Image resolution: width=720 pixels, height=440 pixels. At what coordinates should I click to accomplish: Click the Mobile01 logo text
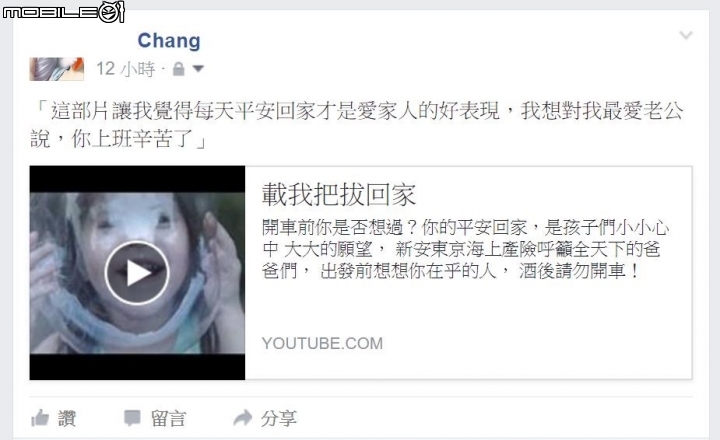[x=50, y=12]
